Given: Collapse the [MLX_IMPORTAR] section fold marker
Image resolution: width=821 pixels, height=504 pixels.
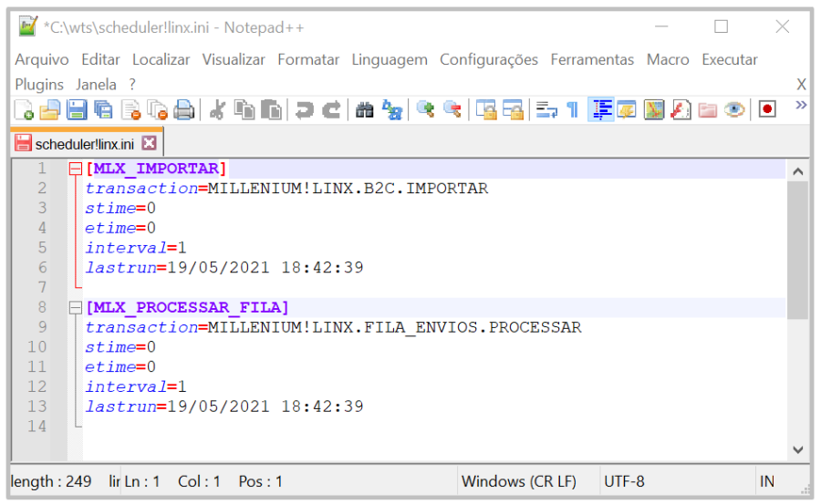Looking at the screenshot, I should (76, 169).
